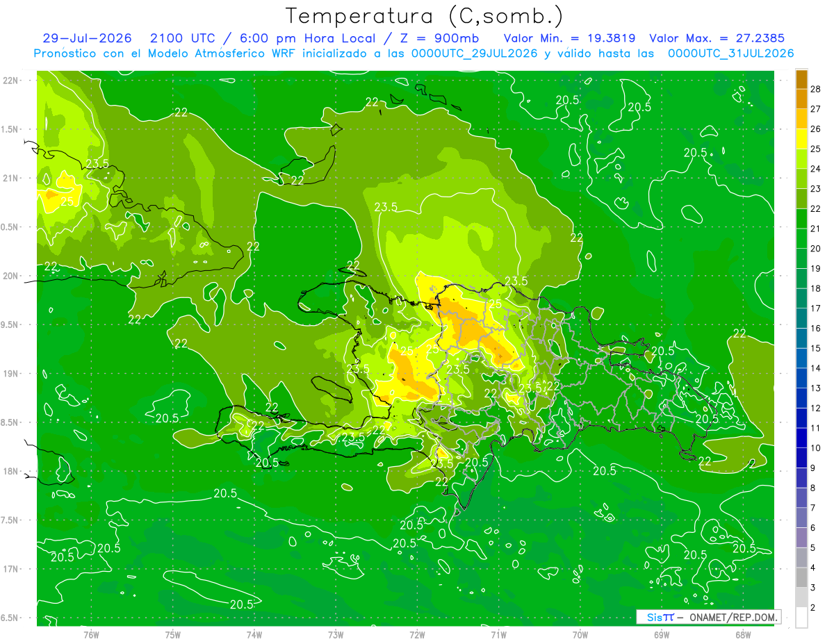
Task: Click the "70W" longitude axis label
Action: point(580,634)
